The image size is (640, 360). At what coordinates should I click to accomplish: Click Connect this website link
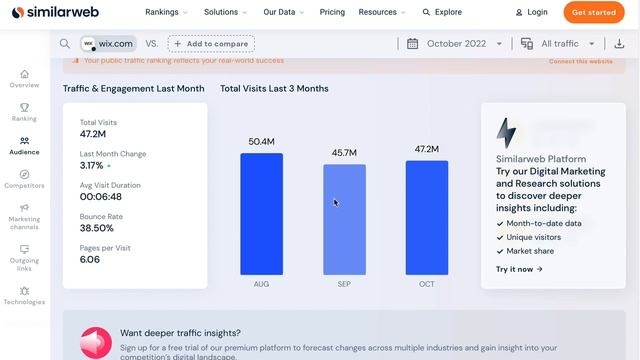[580, 61]
